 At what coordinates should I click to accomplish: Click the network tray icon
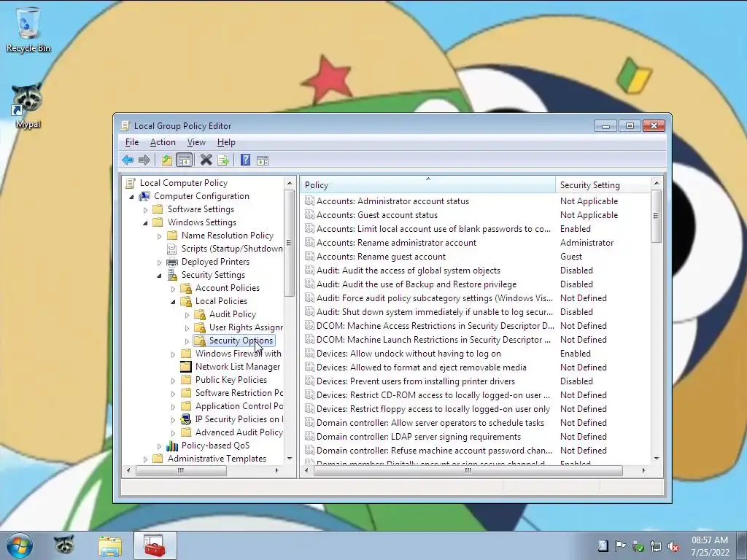[656, 546]
